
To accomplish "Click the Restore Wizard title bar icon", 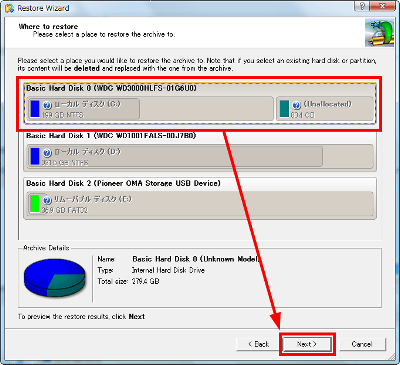I will pos(9,8).
